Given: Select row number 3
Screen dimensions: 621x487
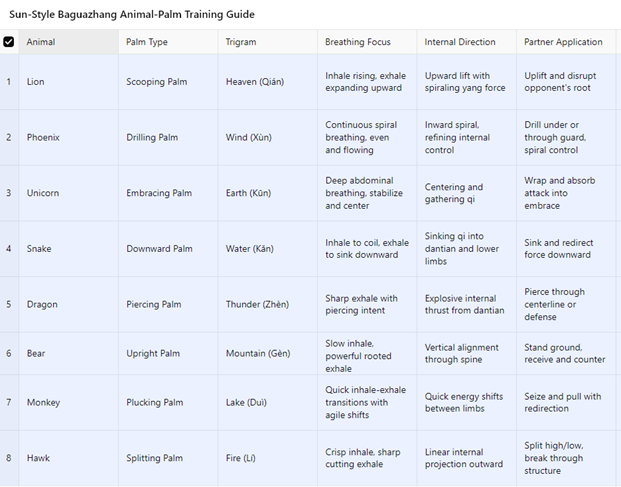Looking at the screenshot, I should click(x=9, y=193).
